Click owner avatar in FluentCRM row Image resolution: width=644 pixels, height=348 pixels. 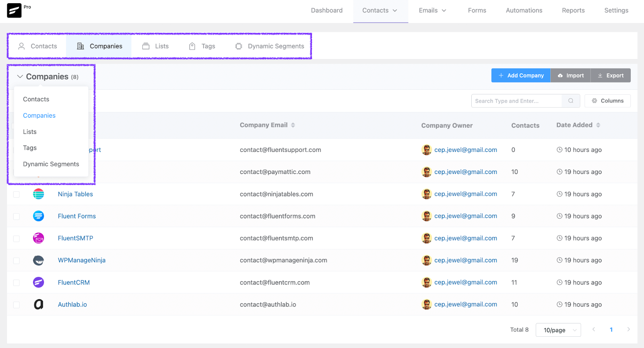point(427,282)
